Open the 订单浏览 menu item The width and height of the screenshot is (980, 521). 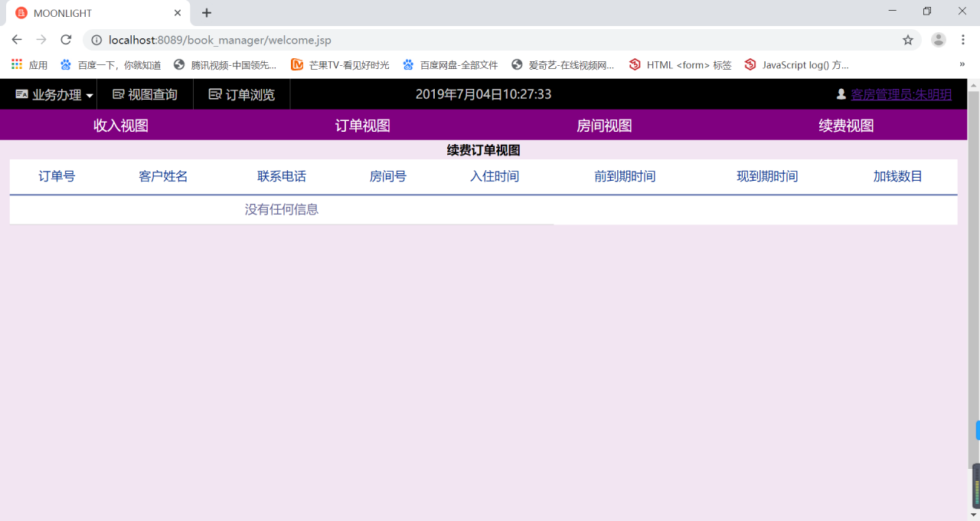tap(241, 94)
